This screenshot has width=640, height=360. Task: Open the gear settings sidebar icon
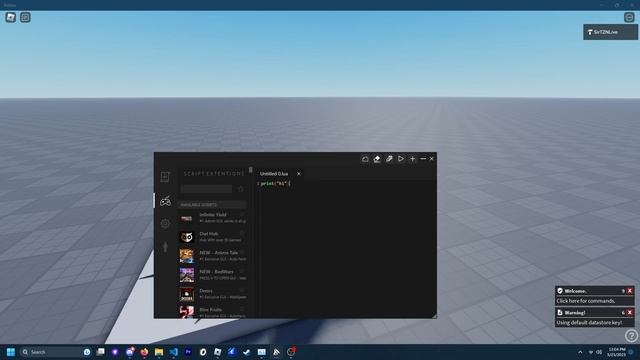(165, 224)
